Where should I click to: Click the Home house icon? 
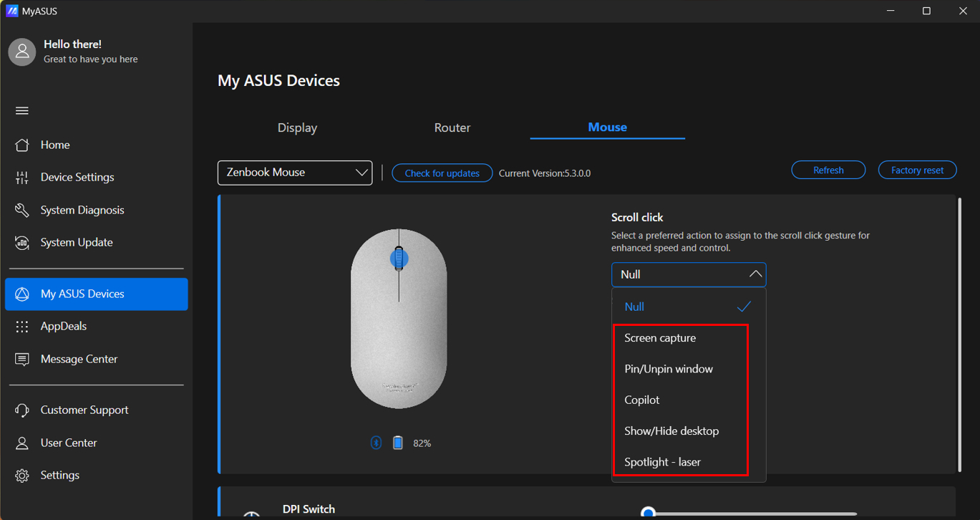pos(22,145)
